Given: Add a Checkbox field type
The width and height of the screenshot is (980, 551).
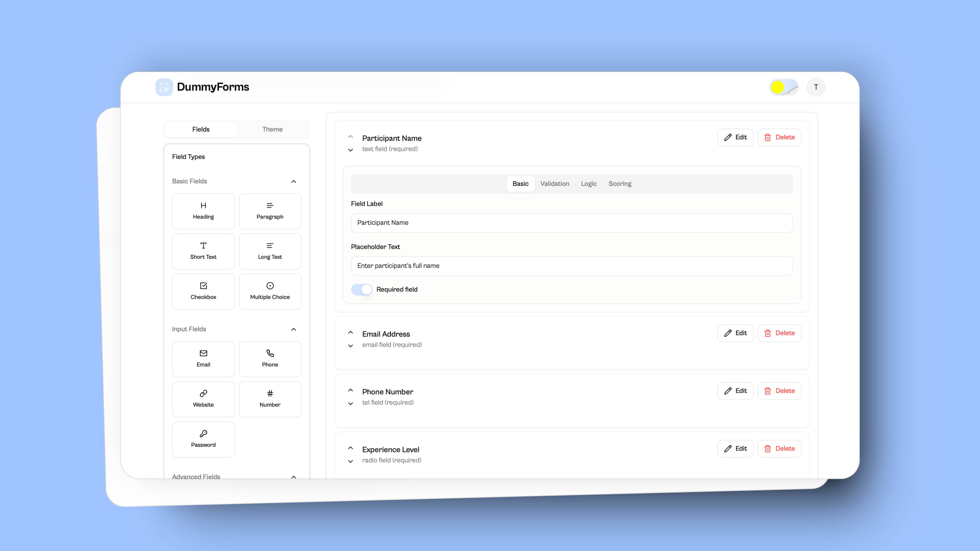Looking at the screenshot, I should click(203, 291).
